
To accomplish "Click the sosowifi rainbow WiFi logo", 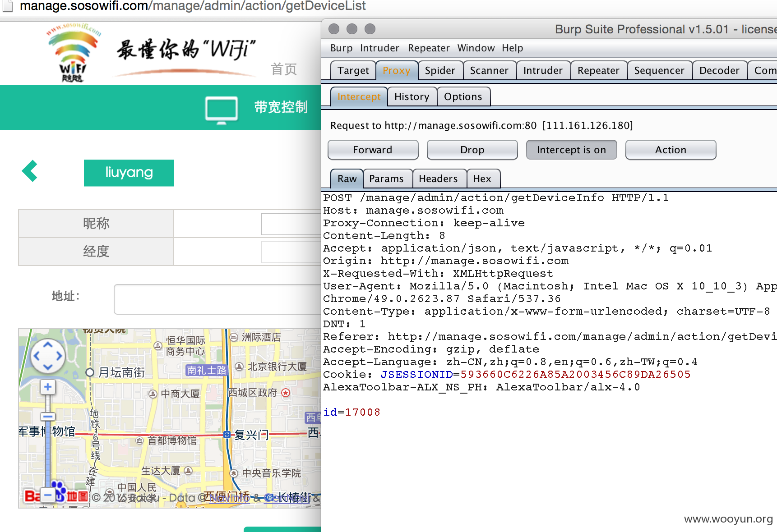I will click(73, 53).
